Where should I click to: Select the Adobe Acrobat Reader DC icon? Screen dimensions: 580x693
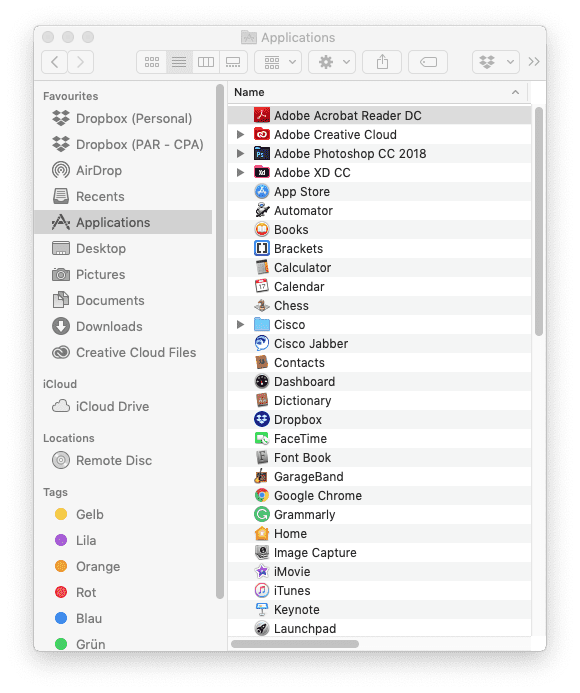click(262, 115)
